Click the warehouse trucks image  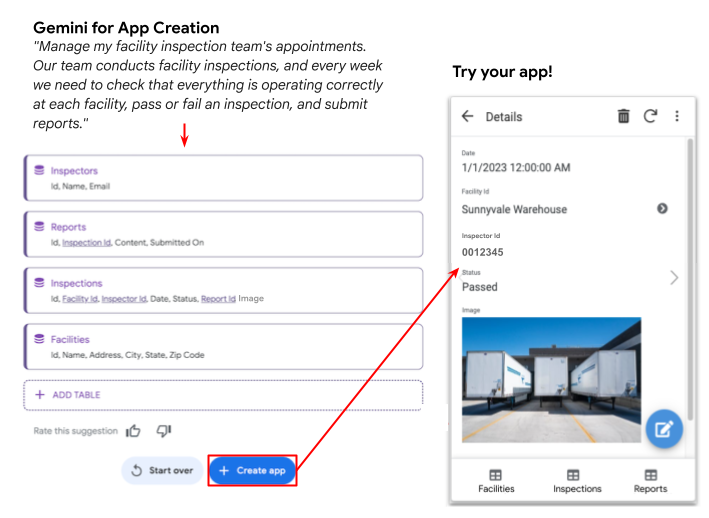pyautogui.click(x=551, y=380)
